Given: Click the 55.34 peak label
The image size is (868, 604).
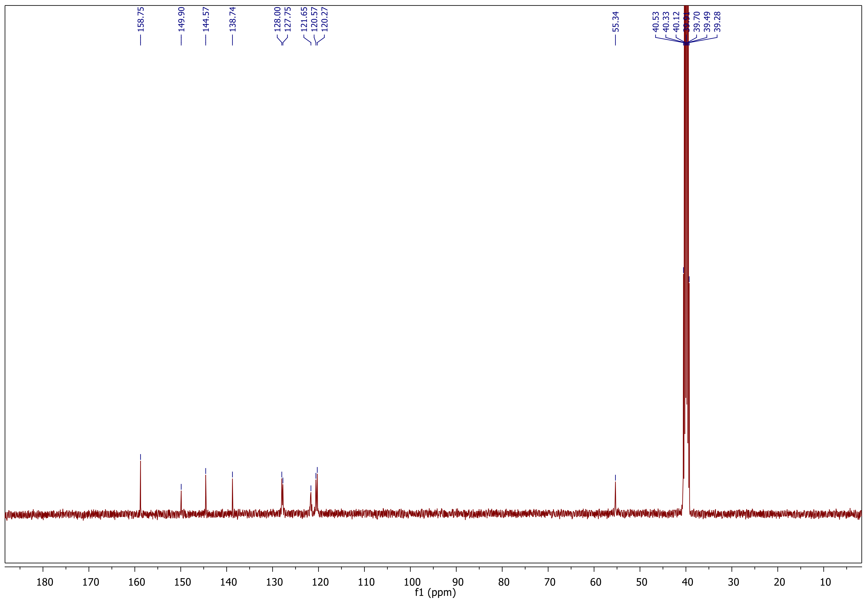Looking at the screenshot, I should (x=616, y=22).
